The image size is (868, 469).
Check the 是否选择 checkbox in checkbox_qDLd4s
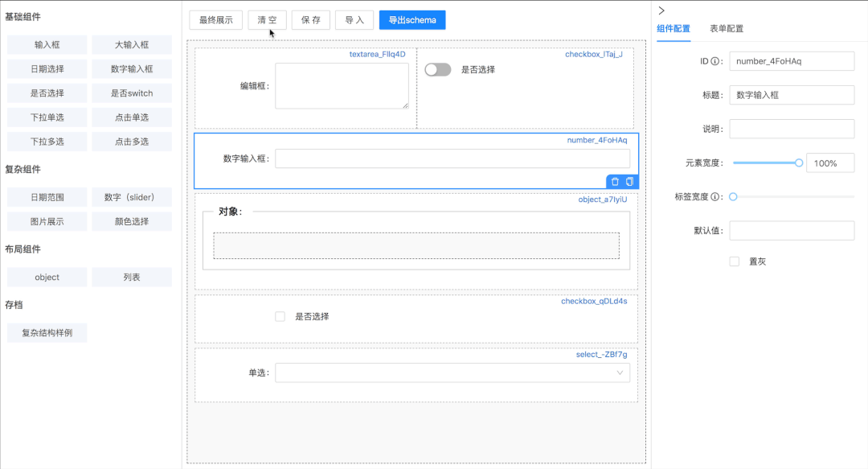(x=279, y=316)
